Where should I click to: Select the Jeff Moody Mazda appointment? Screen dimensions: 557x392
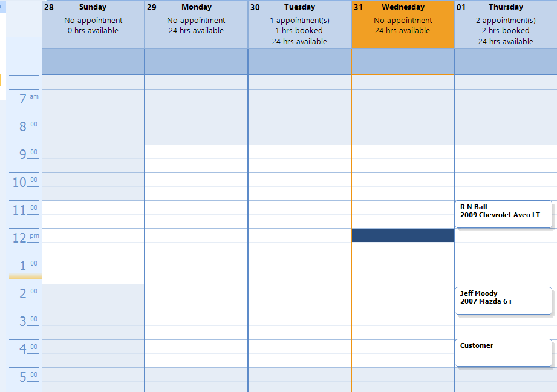click(503, 301)
